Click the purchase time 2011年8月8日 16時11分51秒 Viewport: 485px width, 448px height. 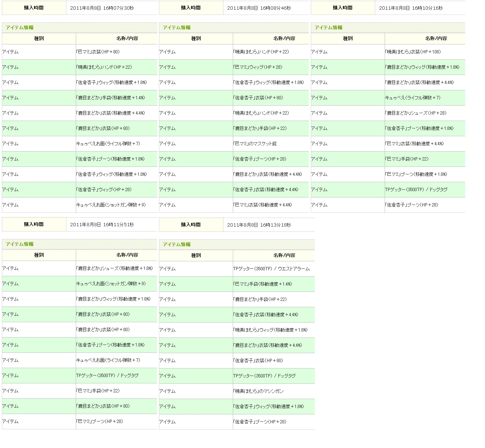coord(102,224)
